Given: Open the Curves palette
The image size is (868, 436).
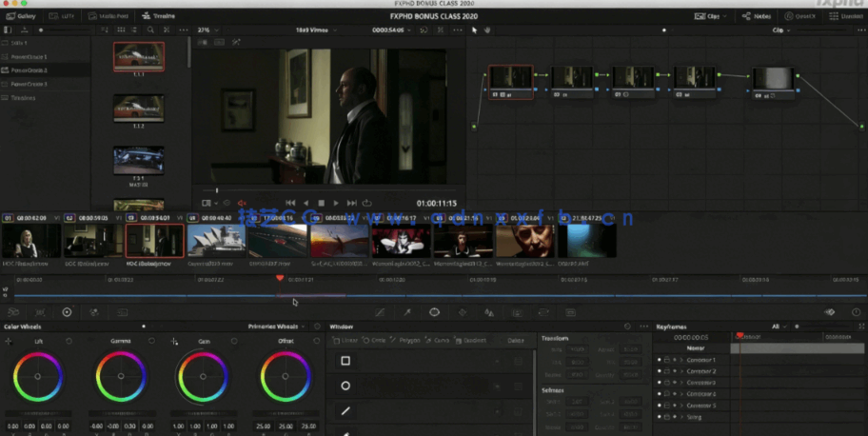Looking at the screenshot, I should pos(380,312).
